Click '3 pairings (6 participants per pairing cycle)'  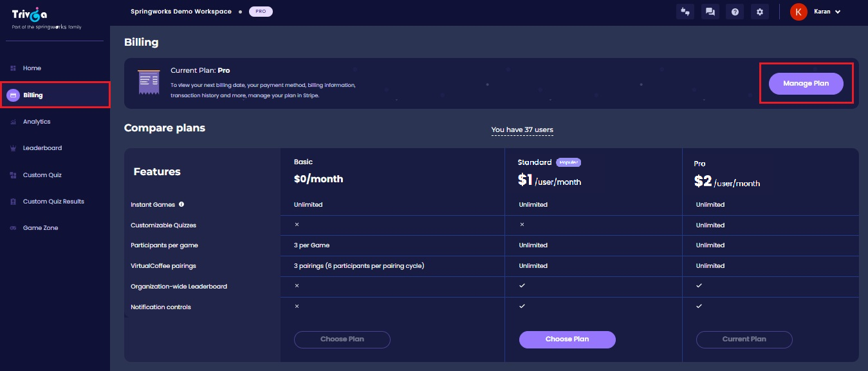click(x=359, y=266)
